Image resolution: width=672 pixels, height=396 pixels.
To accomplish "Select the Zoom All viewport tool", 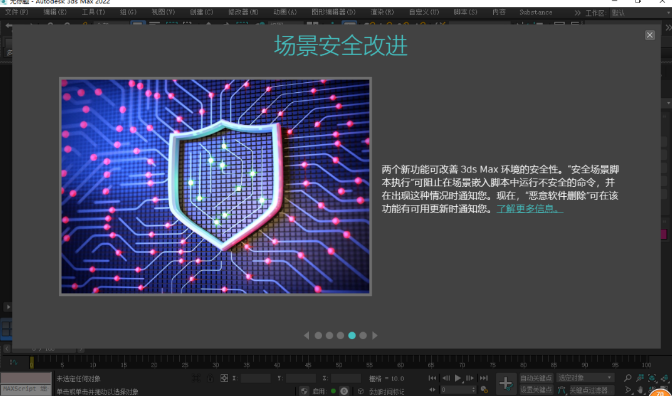I will point(640,378).
